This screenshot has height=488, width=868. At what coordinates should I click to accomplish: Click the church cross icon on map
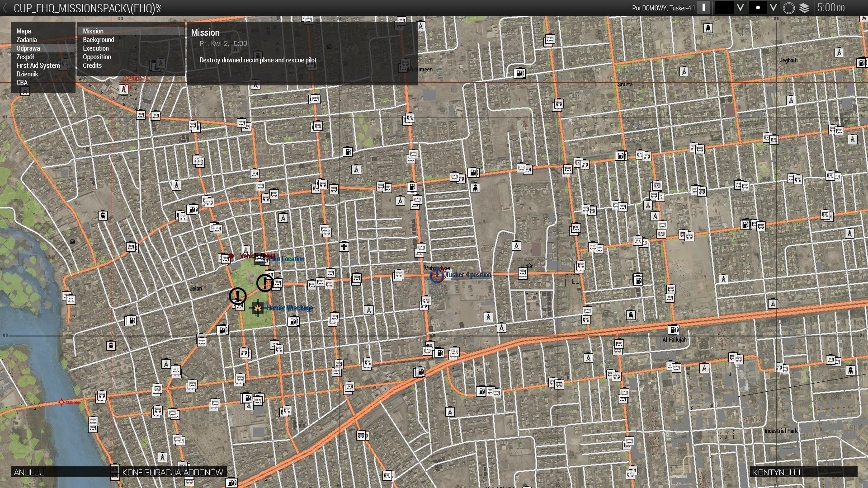344,247
